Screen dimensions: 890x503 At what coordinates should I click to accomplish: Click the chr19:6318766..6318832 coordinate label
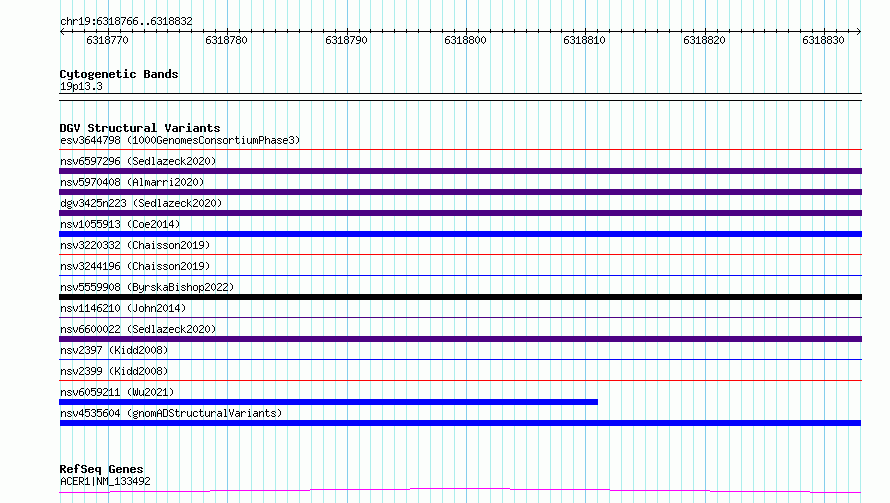pyautogui.click(x=126, y=21)
